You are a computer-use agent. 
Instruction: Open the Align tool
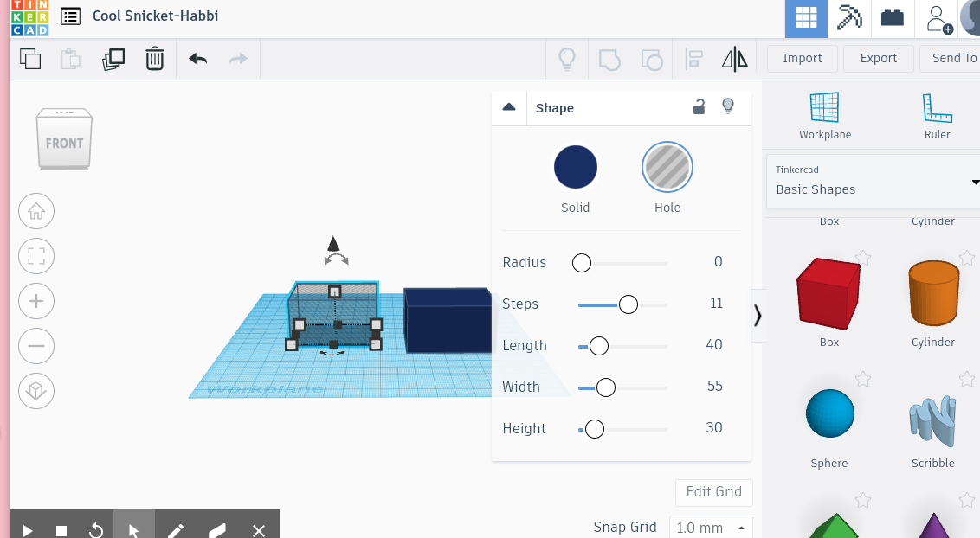coord(693,59)
